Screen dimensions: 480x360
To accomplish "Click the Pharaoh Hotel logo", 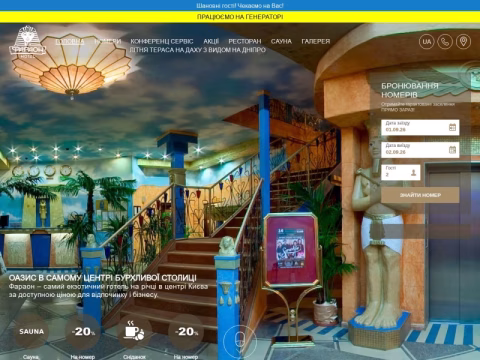I will click(27, 42).
